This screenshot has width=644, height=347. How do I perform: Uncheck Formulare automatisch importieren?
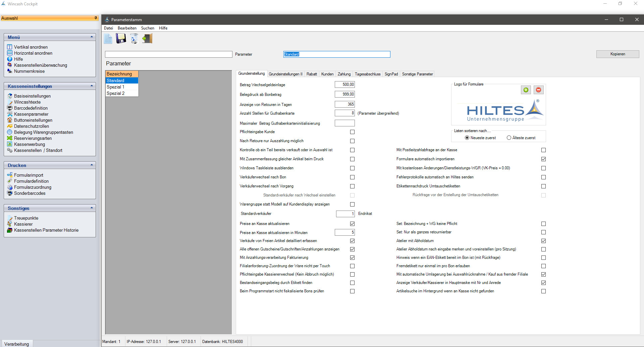pyautogui.click(x=543, y=159)
